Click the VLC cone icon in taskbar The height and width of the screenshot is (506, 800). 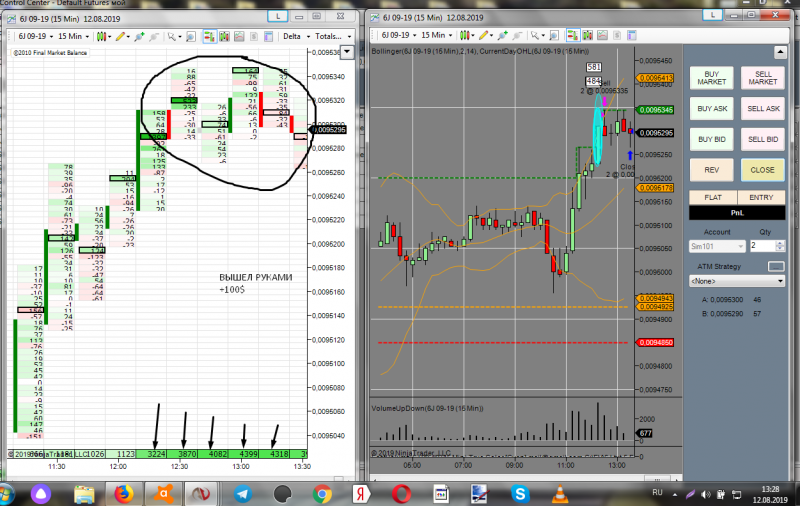[x=560, y=494]
